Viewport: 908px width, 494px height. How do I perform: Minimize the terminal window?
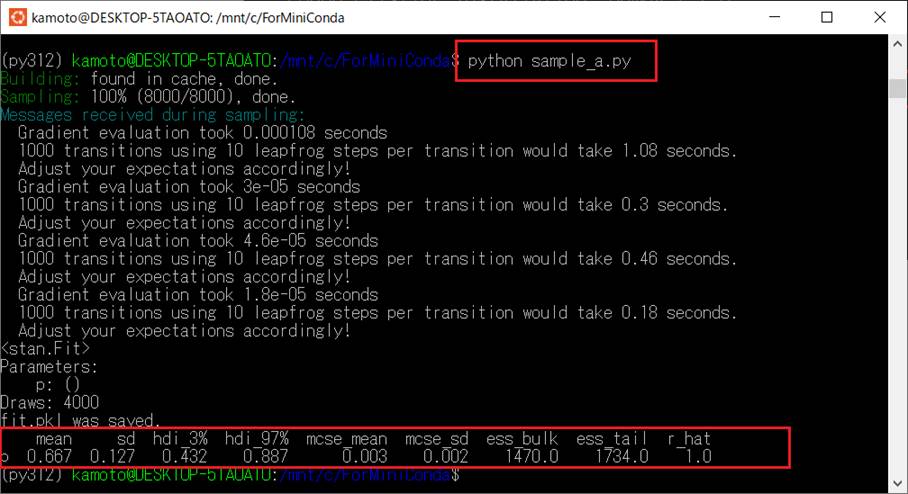[x=774, y=17]
